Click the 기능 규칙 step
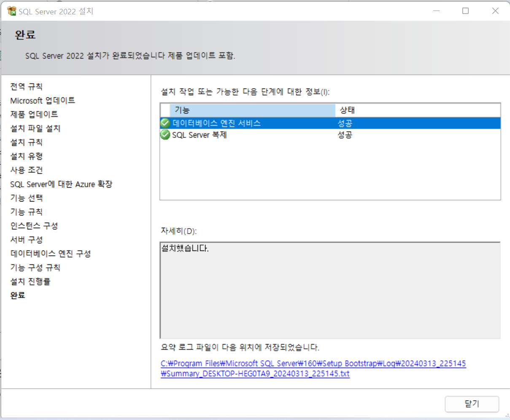510x420 pixels. pyautogui.click(x=26, y=212)
